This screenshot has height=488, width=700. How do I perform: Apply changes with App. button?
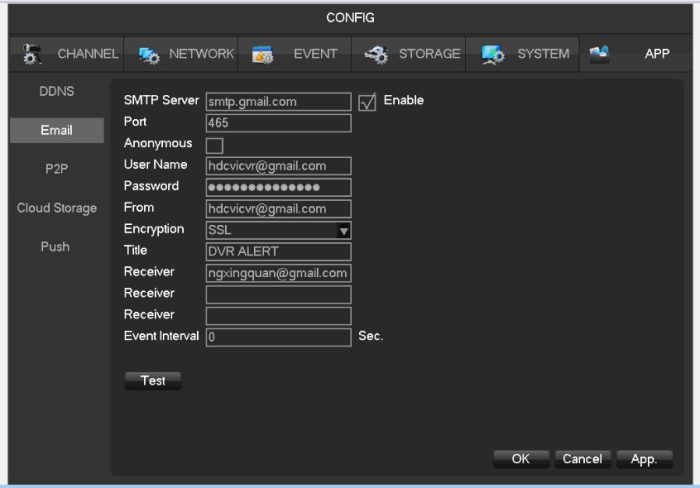(644, 459)
